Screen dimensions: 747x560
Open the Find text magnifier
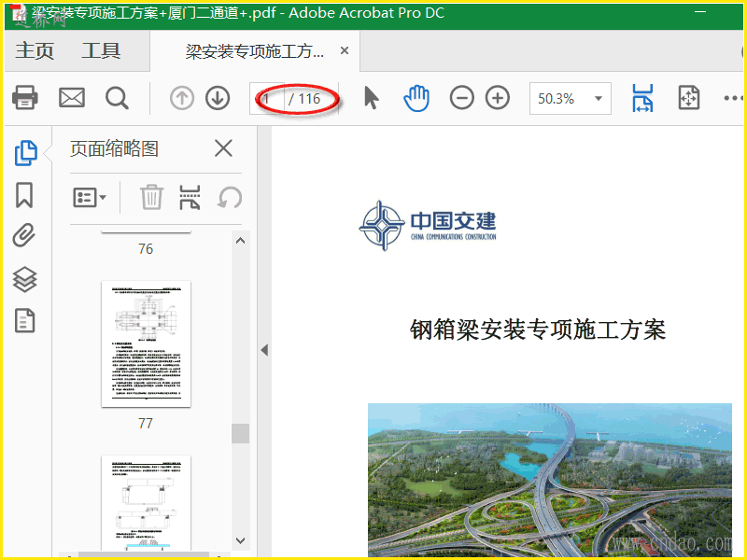point(117,98)
